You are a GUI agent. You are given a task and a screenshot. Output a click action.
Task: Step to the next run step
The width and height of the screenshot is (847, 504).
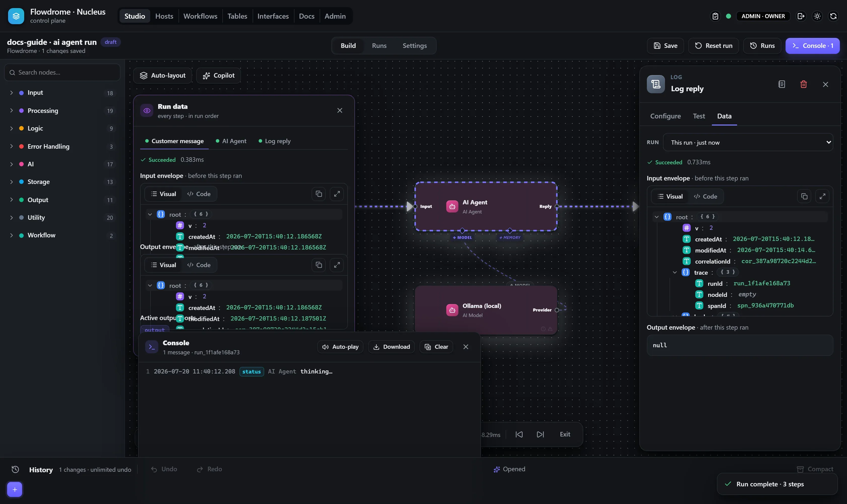click(540, 434)
